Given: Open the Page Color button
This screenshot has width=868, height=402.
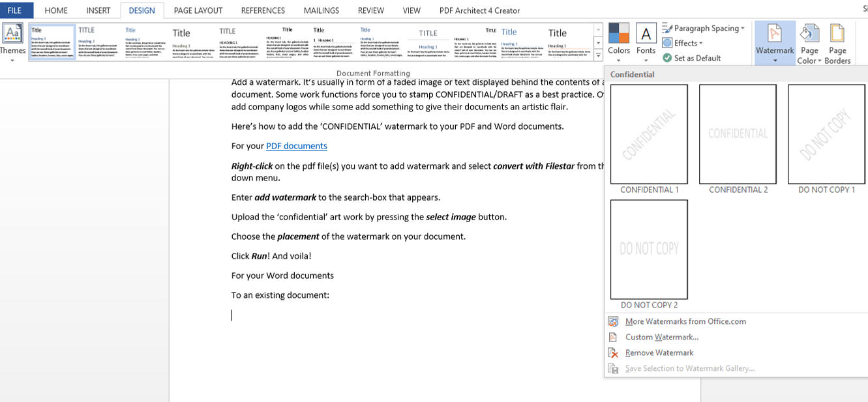Looking at the screenshot, I should point(809,43).
